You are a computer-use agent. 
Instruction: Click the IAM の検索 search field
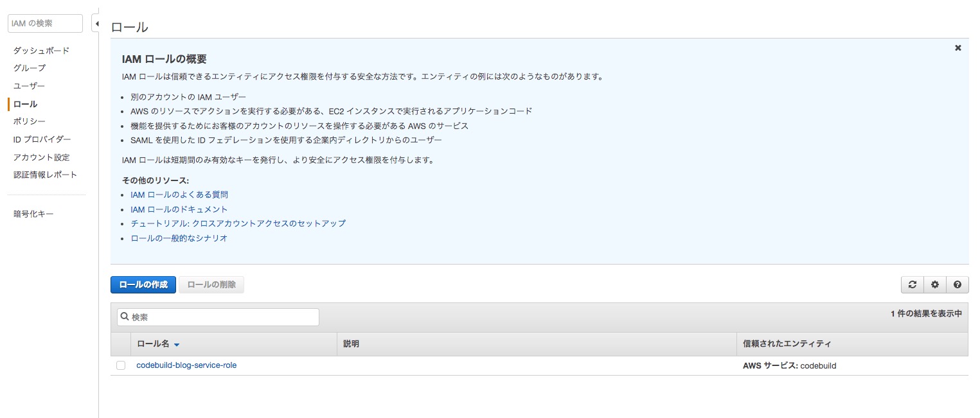(45, 23)
